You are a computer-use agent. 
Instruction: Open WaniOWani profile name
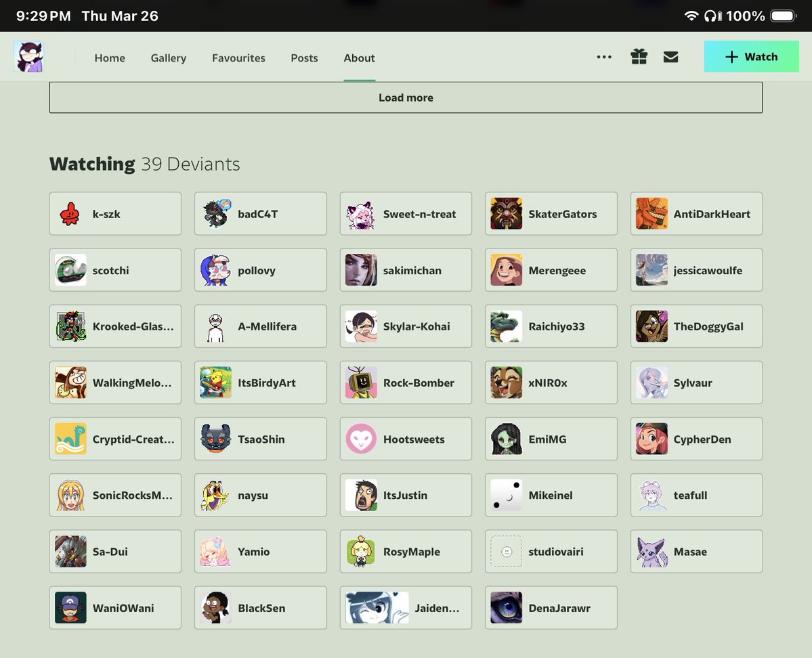point(123,609)
